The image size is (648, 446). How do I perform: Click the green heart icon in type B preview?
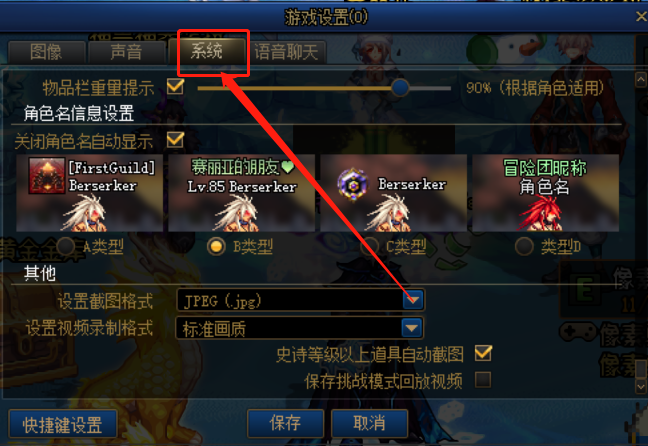[288, 167]
